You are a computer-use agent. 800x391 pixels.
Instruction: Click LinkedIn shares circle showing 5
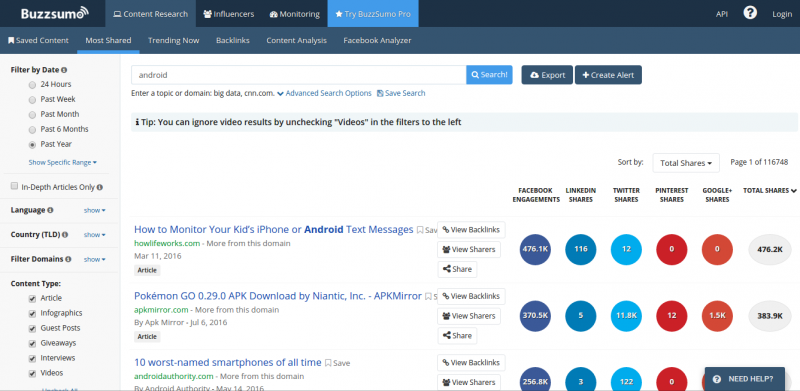[x=581, y=316]
